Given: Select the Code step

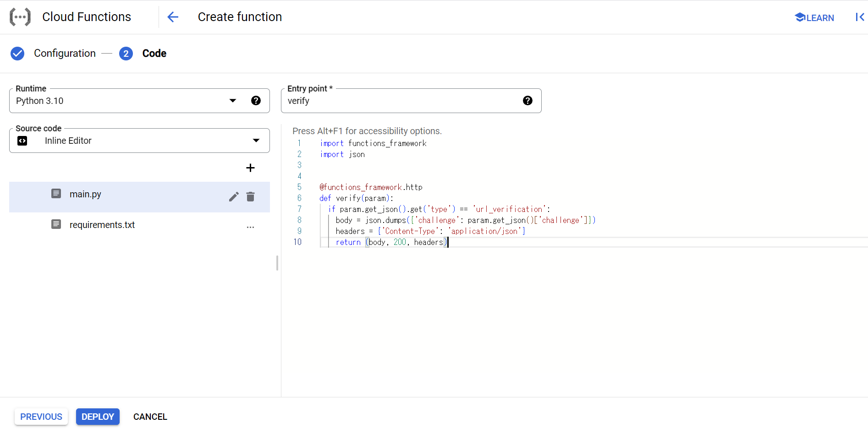Looking at the screenshot, I should click(154, 54).
